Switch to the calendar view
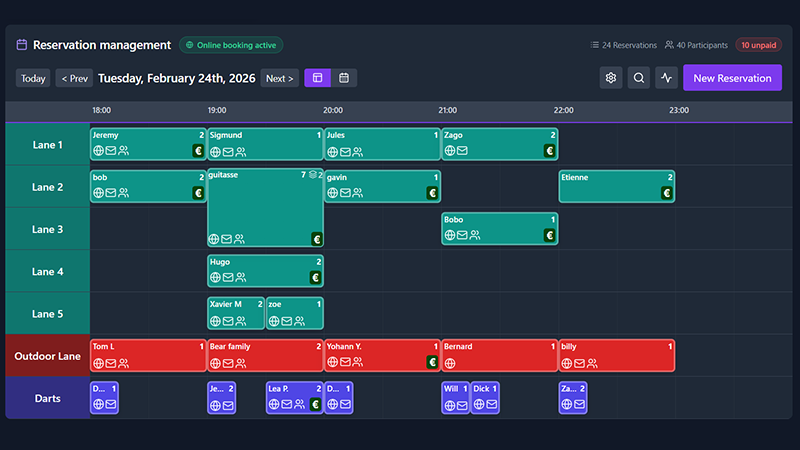Screen dimensions: 800x450 coord(343,78)
